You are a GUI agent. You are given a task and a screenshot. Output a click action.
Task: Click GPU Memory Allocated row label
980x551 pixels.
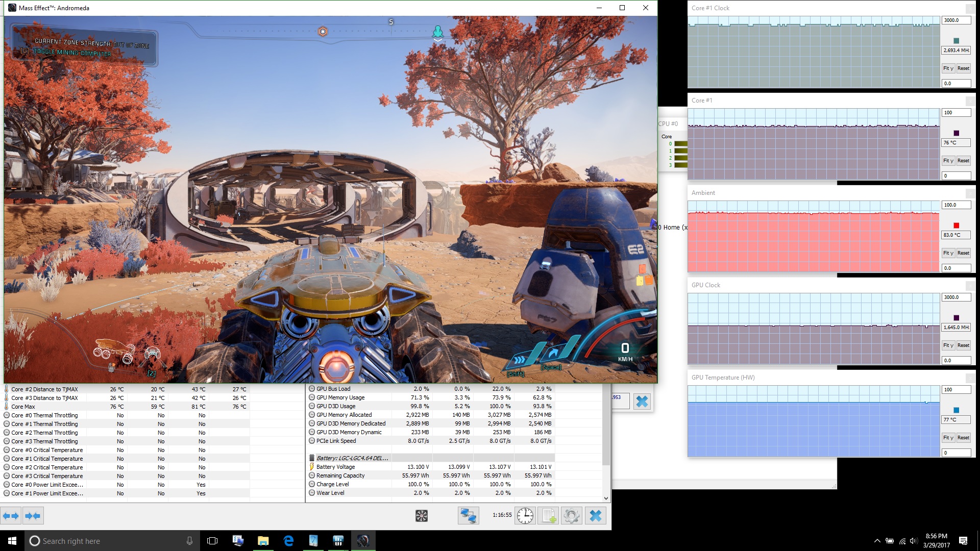[x=344, y=415]
